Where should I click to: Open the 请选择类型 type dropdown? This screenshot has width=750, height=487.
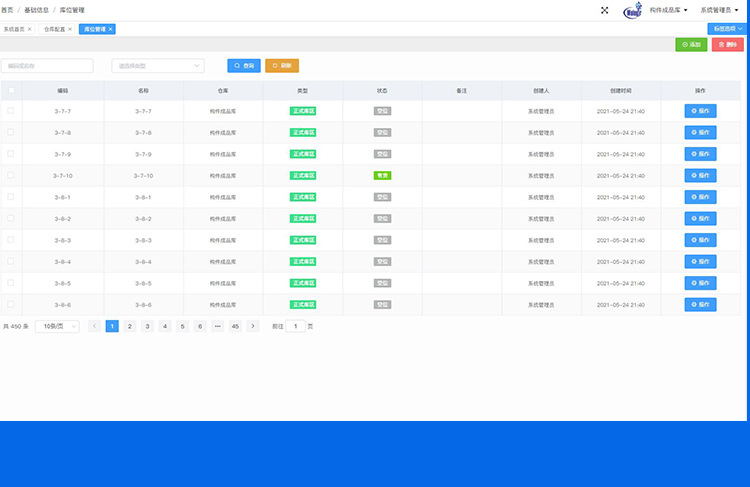point(157,66)
